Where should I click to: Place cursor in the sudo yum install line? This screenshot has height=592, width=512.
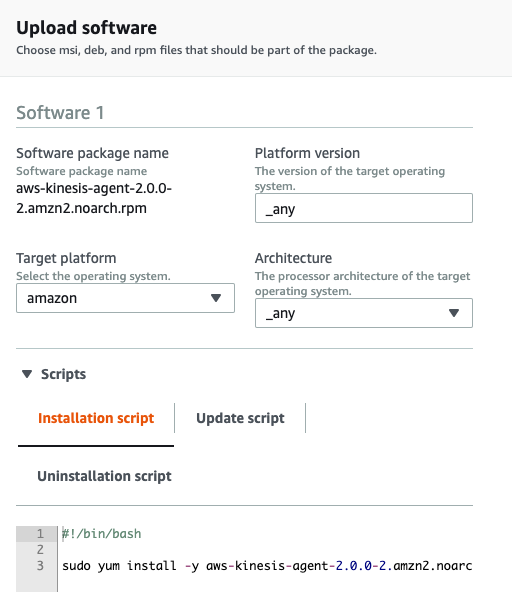point(267,566)
